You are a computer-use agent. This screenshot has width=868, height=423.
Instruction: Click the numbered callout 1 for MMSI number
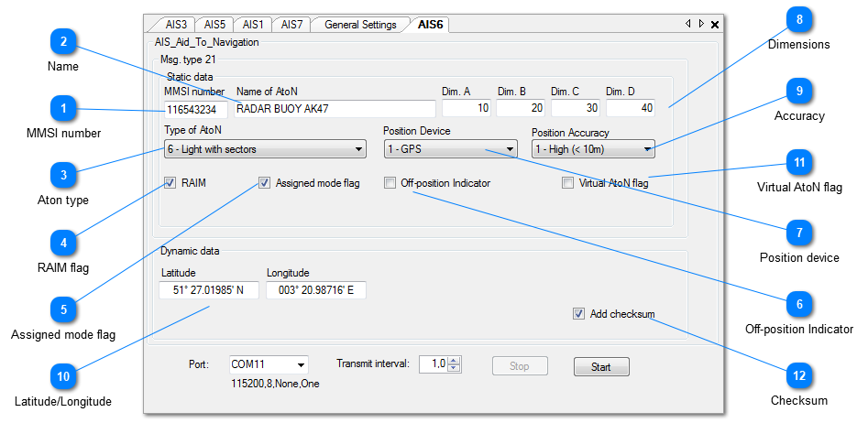coord(63,108)
